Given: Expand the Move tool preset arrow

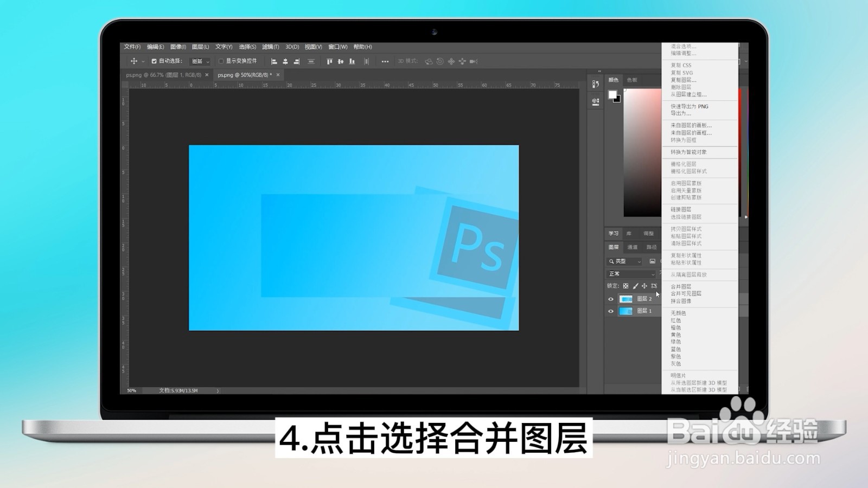Looking at the screenshot, I should point(143,62).
